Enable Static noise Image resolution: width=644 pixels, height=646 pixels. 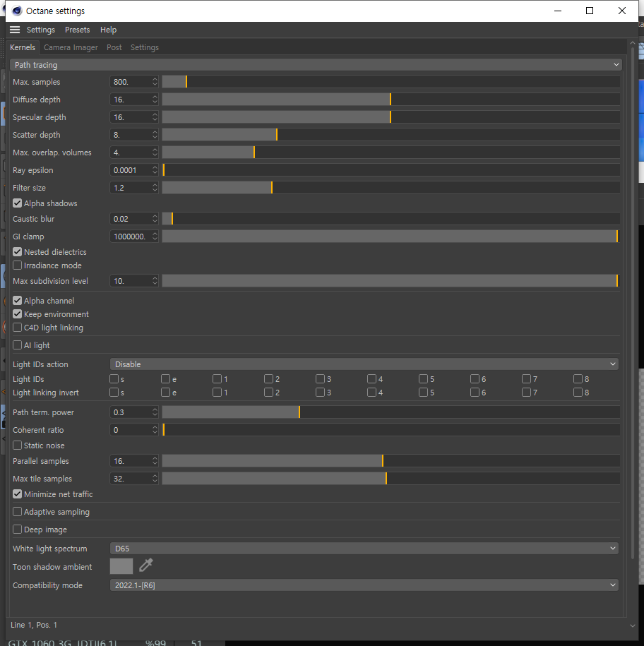[18, 445]
